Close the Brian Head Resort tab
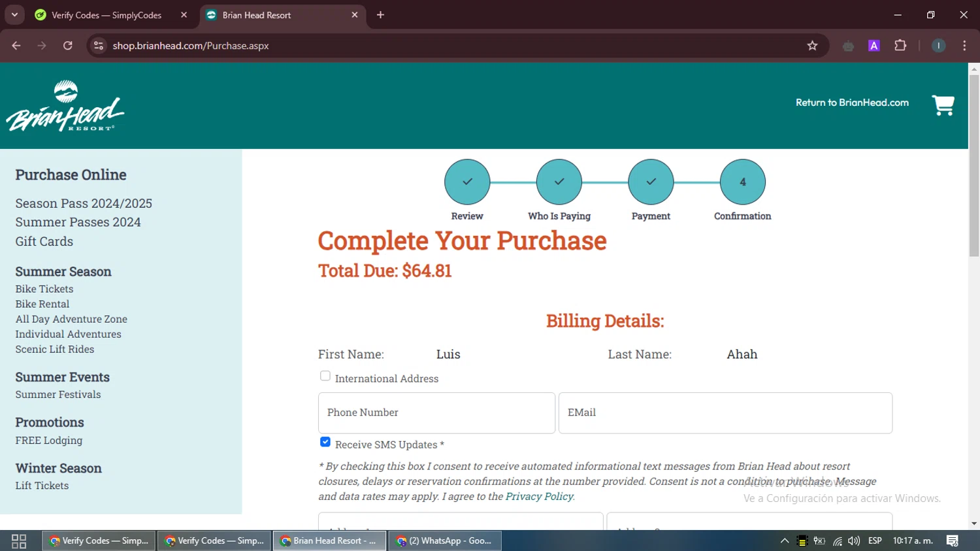This screenshot has height=551, width=980. click(x=355, y=15)
